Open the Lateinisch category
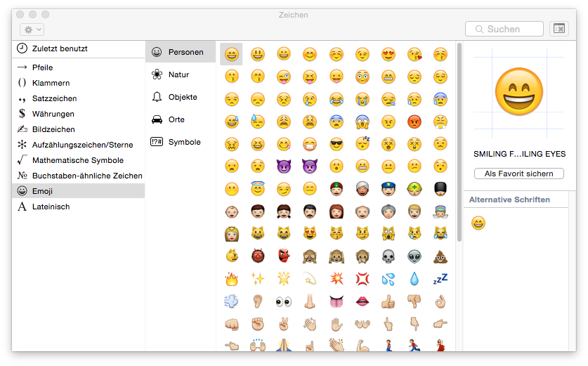 coord(79,207)
